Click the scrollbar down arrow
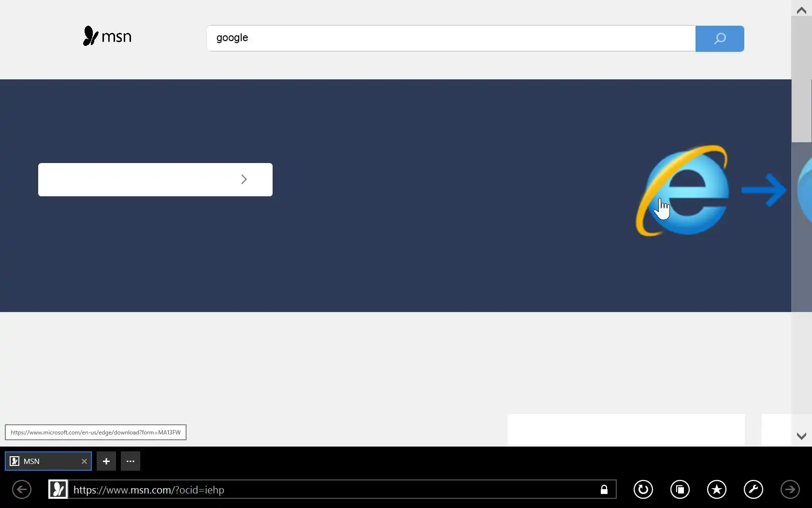812x508 pixels. point(801,436)
